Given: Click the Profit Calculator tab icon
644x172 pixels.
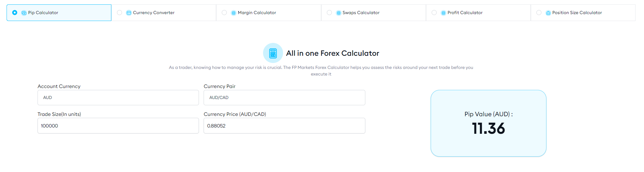Looking at the screenshot, I should 443,13.
